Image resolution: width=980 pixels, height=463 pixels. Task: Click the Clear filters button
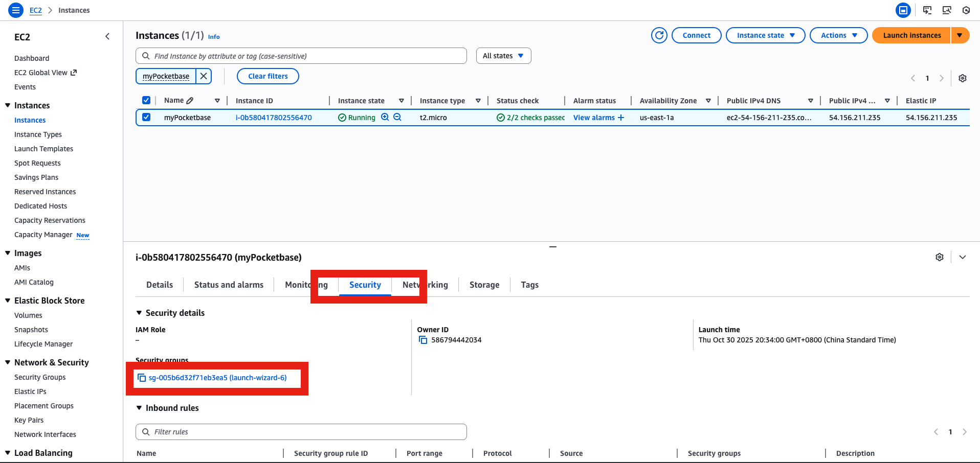(x=268, y=76)
